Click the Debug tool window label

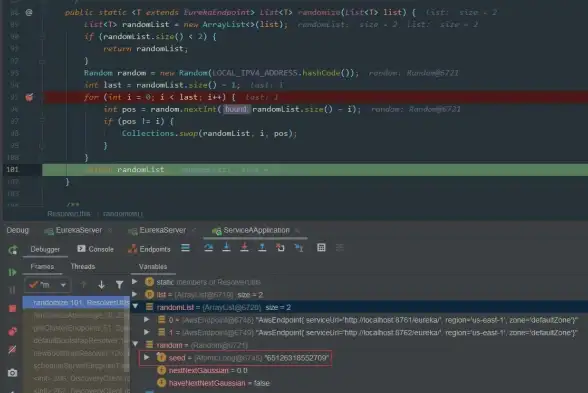(18, 230)
